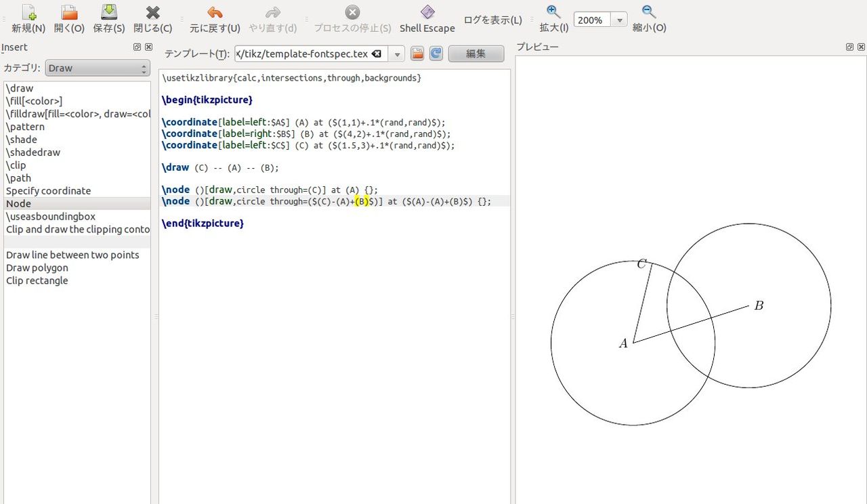This screenshot has height=504, width=867.
Task: Close the プレビュー preview panel
Action: pyautogui.click(x=861, y=47)
